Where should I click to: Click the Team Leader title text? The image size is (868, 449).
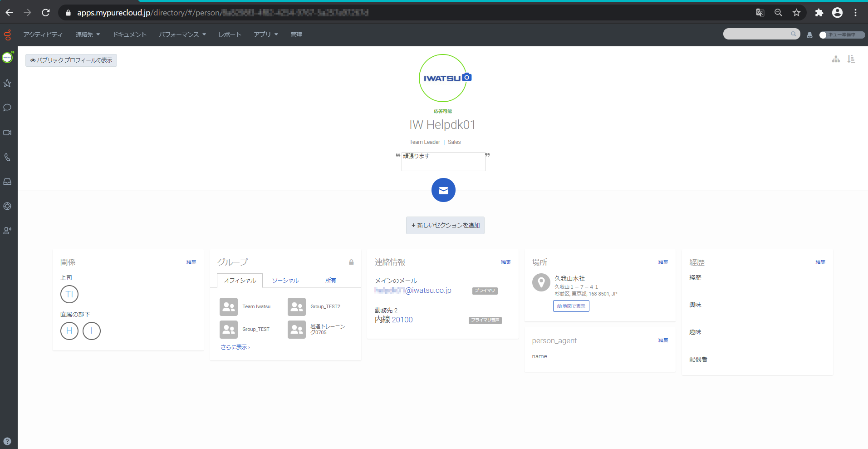(425, 142)
